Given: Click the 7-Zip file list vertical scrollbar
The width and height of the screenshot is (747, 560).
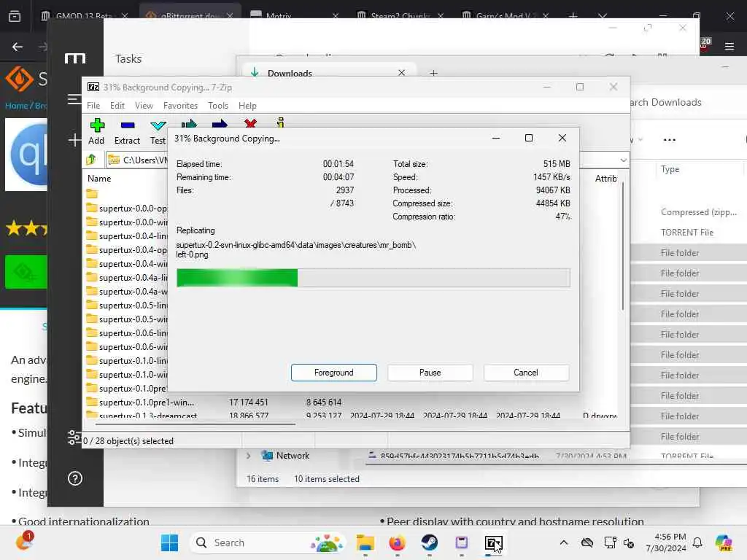Looking at the screenshot, I should coord(623,246).
